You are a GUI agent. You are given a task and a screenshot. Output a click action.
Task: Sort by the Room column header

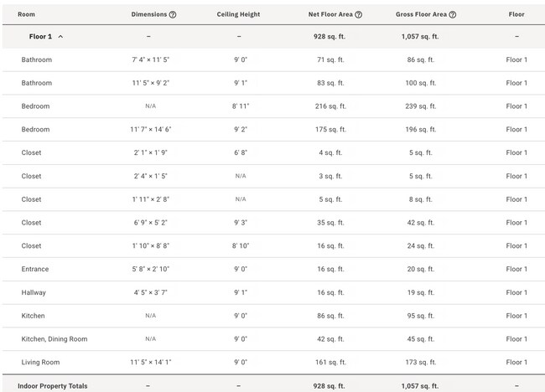(x=27, y=14)
